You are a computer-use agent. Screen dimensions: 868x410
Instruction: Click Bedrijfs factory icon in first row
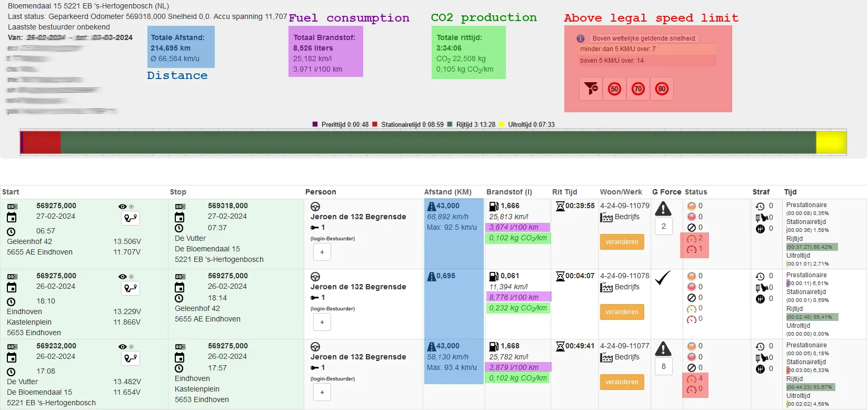click(606, 217)
